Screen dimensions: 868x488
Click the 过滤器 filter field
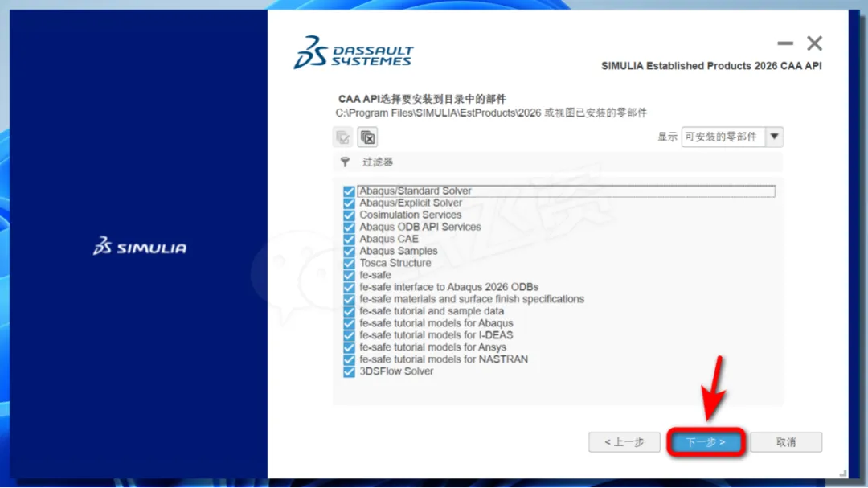558,162
